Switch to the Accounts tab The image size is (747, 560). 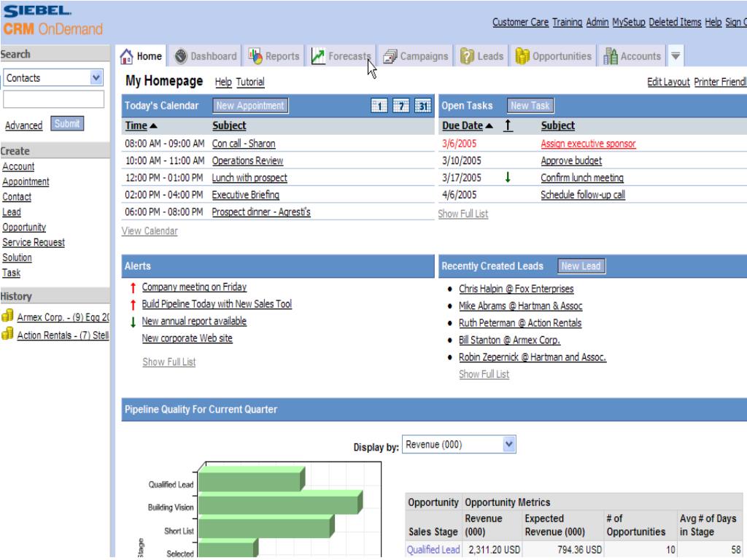[x=632, y=56]
